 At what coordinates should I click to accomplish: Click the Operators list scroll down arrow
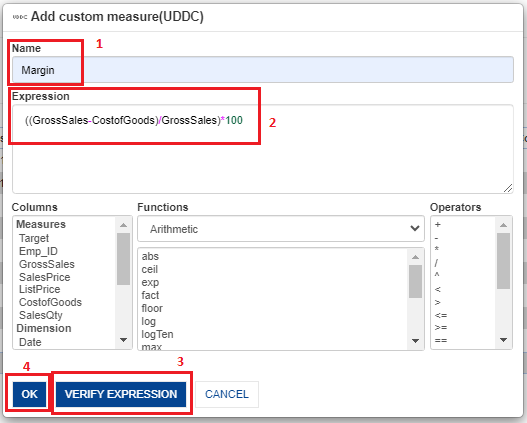click(503, 340)
